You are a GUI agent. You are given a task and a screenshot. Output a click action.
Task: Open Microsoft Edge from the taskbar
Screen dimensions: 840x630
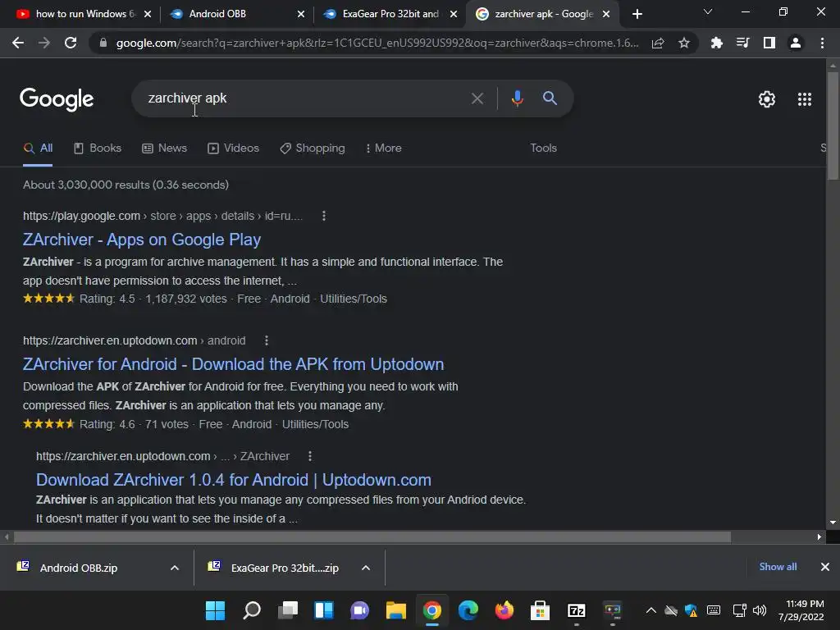coord(468,610)
